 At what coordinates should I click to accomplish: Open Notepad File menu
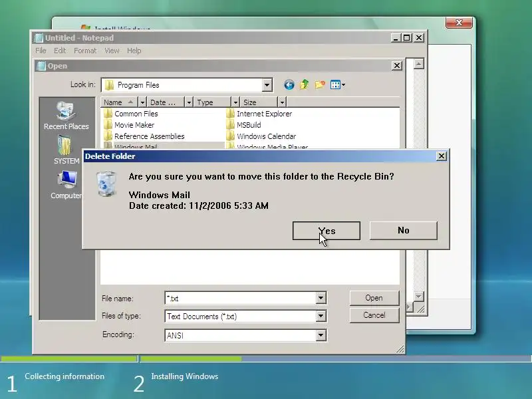(x=41, y=51)
